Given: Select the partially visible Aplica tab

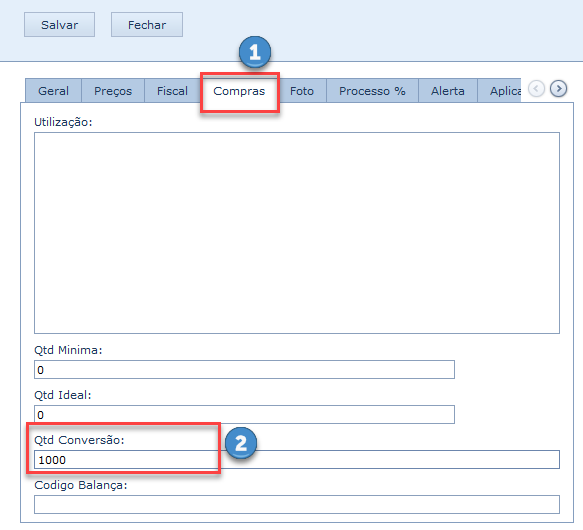Looking at the screenshot, I should pyautogui.click(x=499, y=91).
